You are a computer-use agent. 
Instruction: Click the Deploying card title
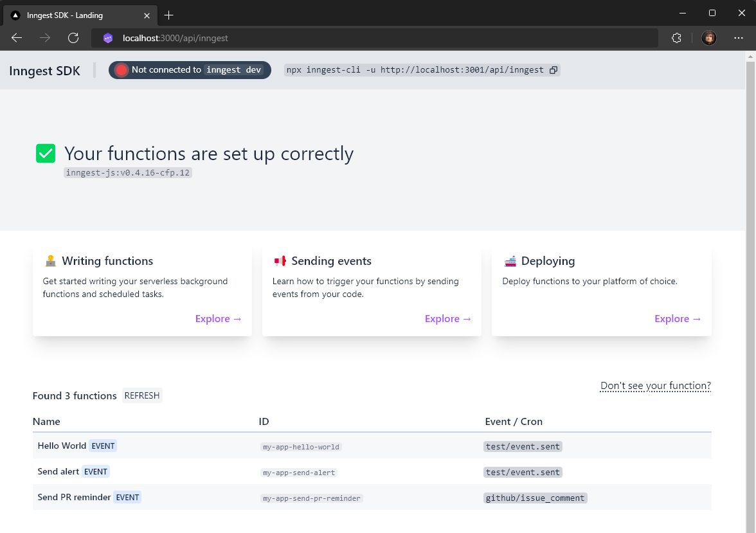[548, 261]
